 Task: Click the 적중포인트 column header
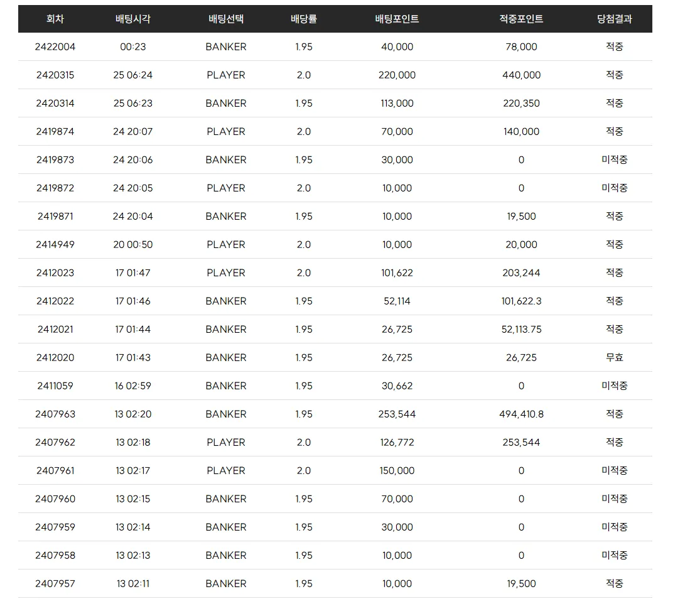(x=521, y=19)
